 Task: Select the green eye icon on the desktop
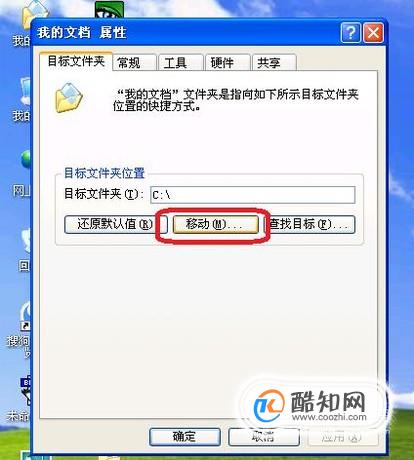tap(109, 9)
